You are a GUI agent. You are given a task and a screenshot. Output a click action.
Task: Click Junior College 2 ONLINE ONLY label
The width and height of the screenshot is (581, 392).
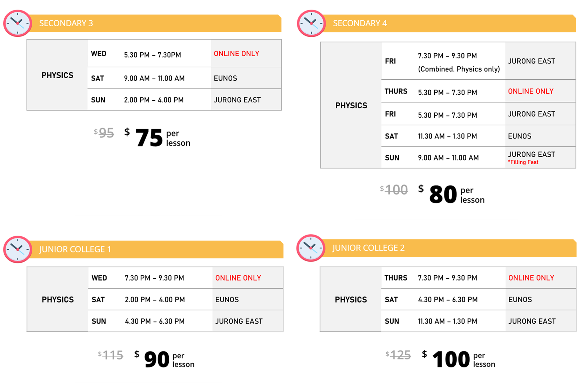(x=531, y=278)
